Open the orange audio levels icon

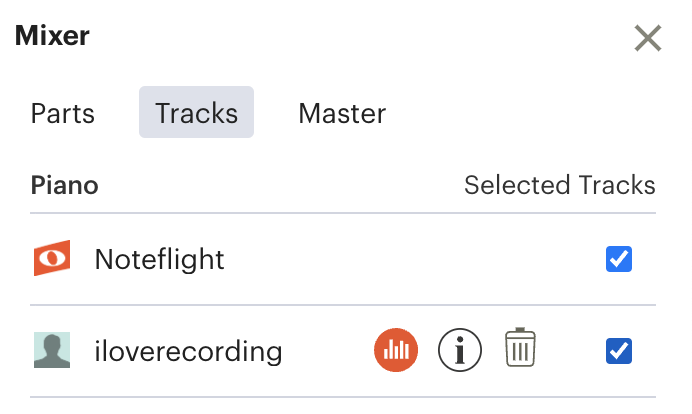(x=396, y=350)
